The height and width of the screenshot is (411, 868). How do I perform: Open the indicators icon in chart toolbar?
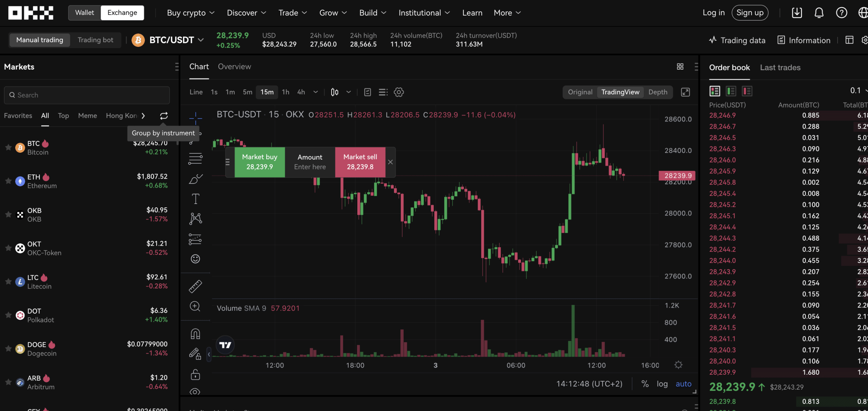point(368,92)
